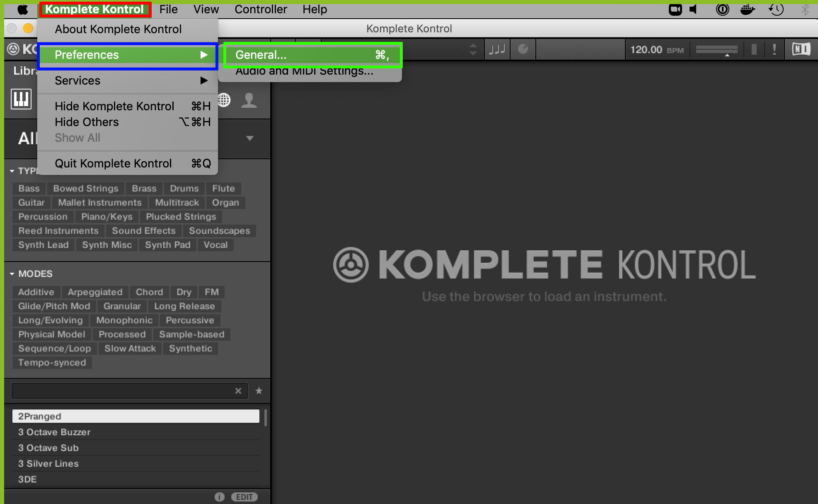
Task: Toggle the Granular mode tag
Action: click(122, 306)
